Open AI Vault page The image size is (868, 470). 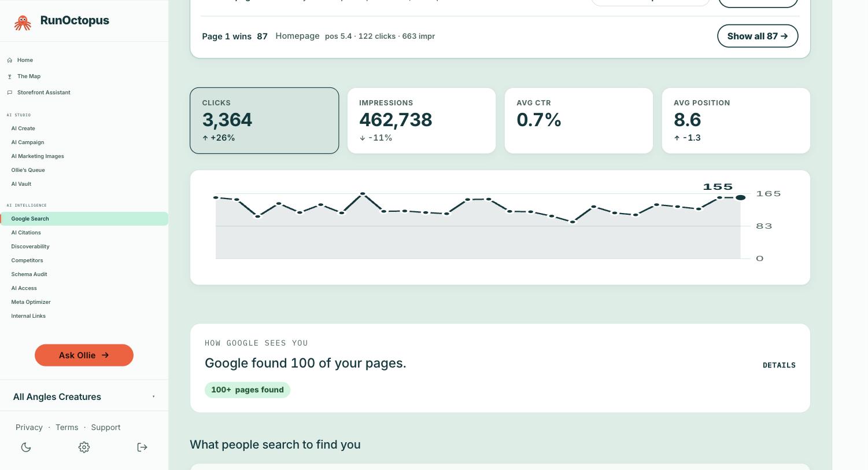pos(21,184)
